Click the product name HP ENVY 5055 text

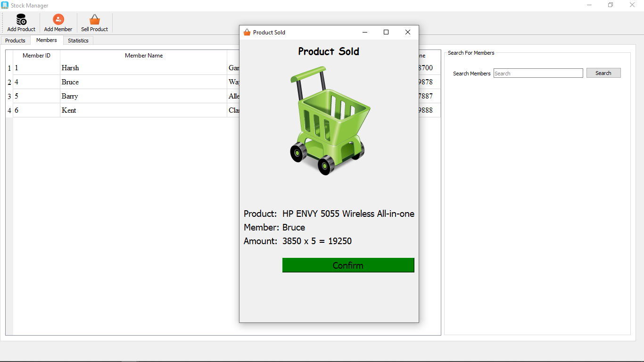pyautogui.click(x=348, y=214)
